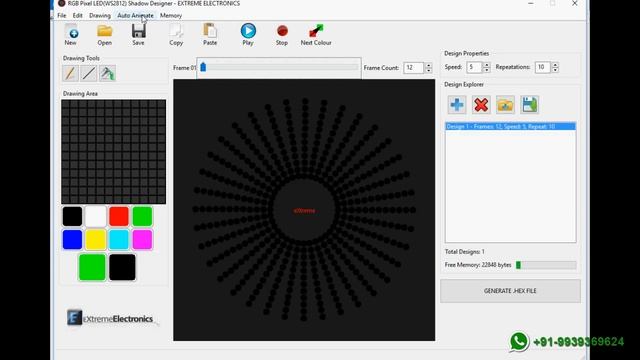
Task: Pick the black colour swatch in the palette
Action: tap(72, 216)
